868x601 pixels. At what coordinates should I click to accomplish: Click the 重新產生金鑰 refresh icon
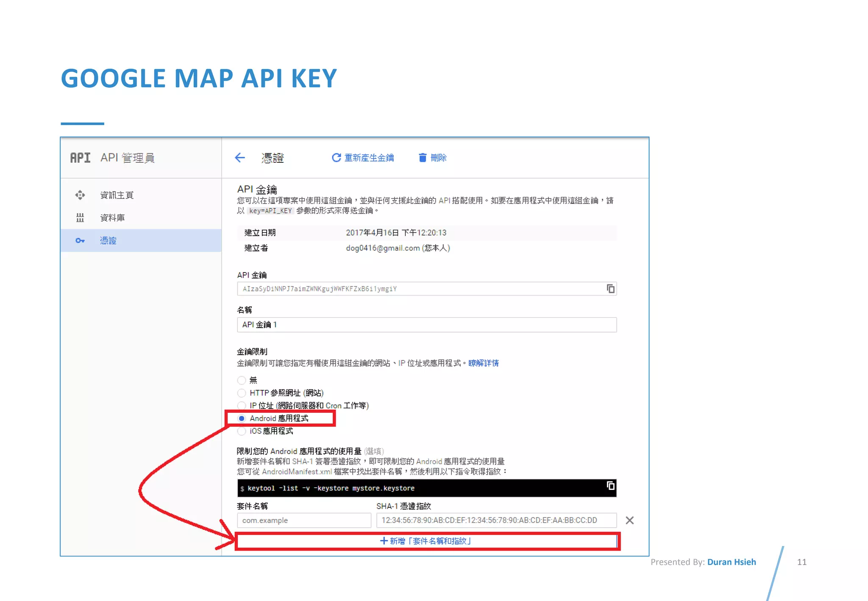click(337, 158)
